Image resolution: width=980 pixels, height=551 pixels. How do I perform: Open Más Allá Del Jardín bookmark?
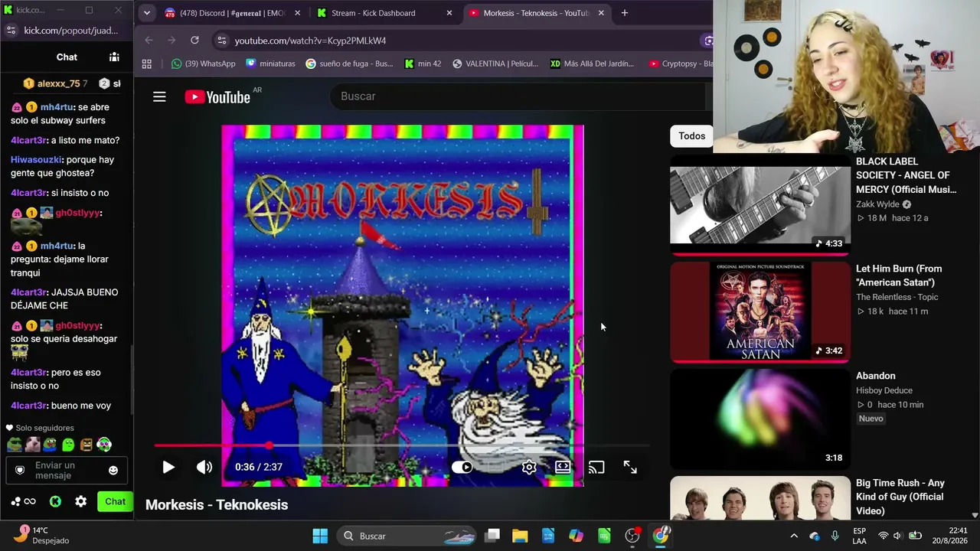(592, 64)
